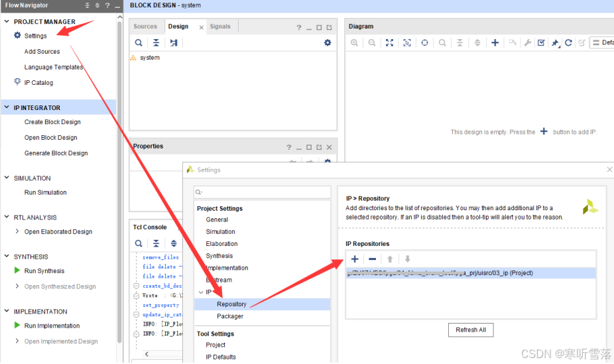Image resolution: width=614 pixels, height=364 pixels.
Task: Click the pin icon in Diagram toolbar
Action: pos(555,43)
